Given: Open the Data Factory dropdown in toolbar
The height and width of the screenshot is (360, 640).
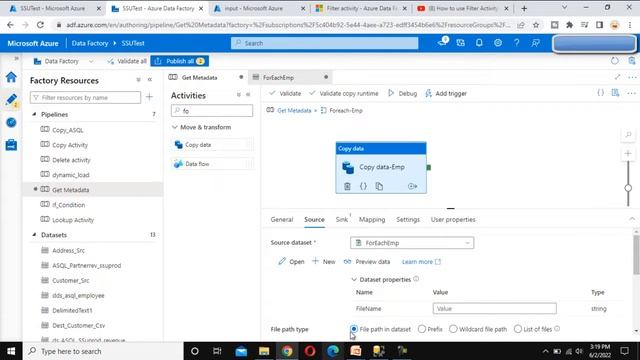Looking at the screenshot, I should coord(63,61).
